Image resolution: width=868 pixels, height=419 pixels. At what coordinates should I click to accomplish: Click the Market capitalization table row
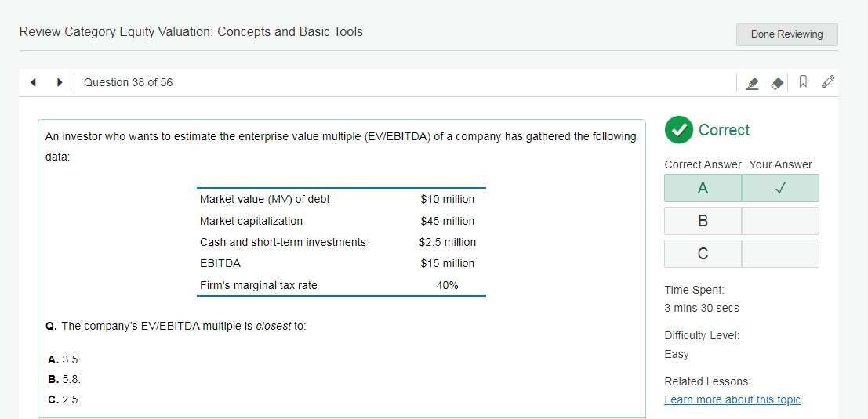[x=341, y=221]
